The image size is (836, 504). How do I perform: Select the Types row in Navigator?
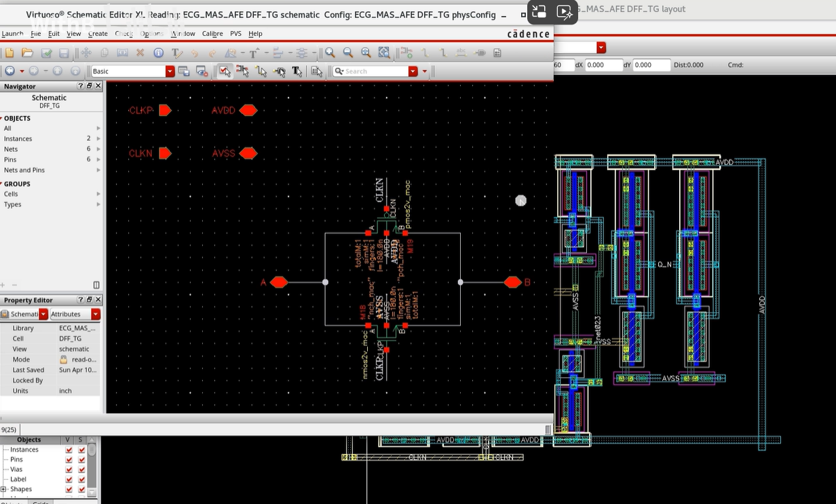[51, 204]
